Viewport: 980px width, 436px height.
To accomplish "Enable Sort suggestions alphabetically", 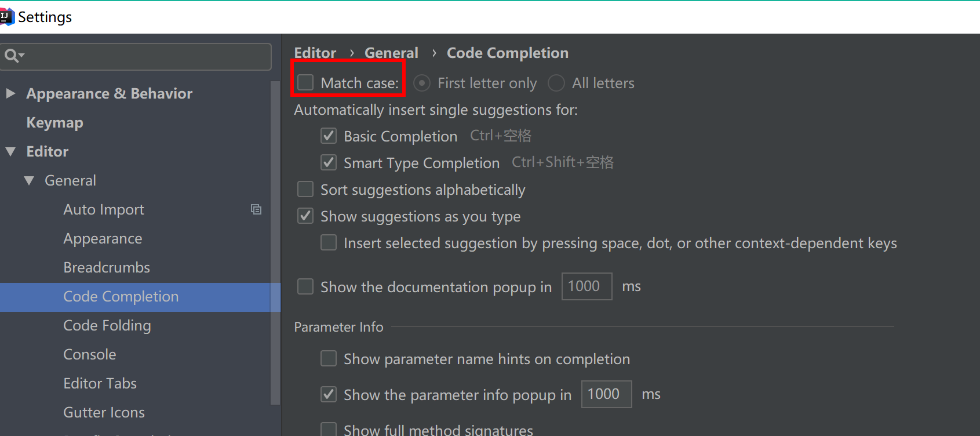I will [305, 189].
